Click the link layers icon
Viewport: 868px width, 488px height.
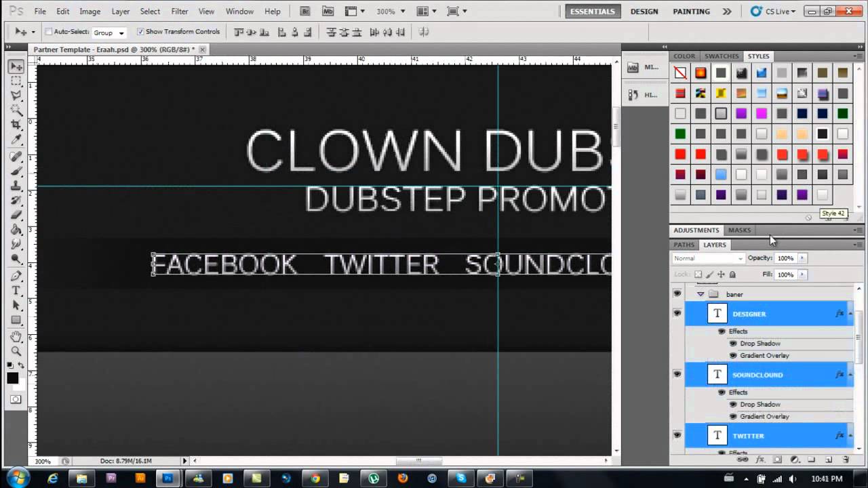point(743,460)
